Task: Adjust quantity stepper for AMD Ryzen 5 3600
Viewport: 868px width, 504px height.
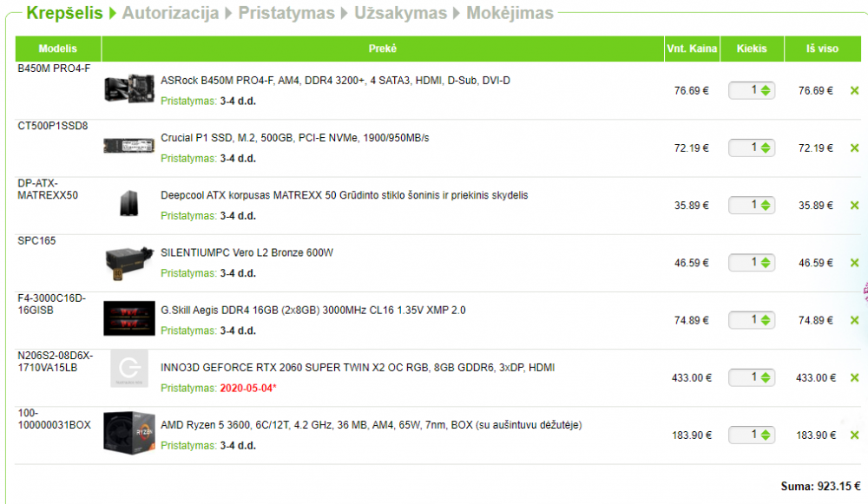Action: click(x=766, y=435)
